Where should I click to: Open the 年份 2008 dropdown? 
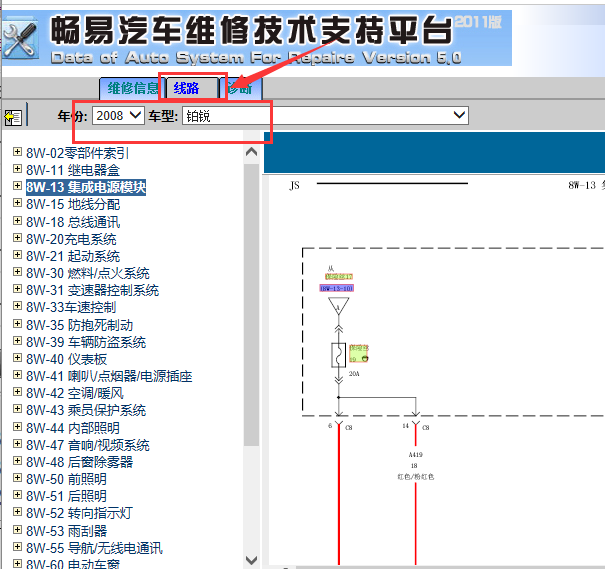118,115
